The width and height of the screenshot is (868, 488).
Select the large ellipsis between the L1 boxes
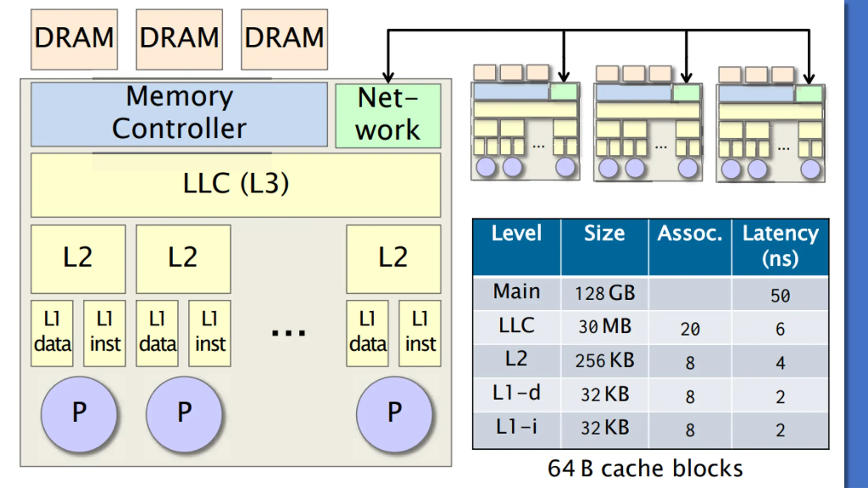tap(289, 333)
